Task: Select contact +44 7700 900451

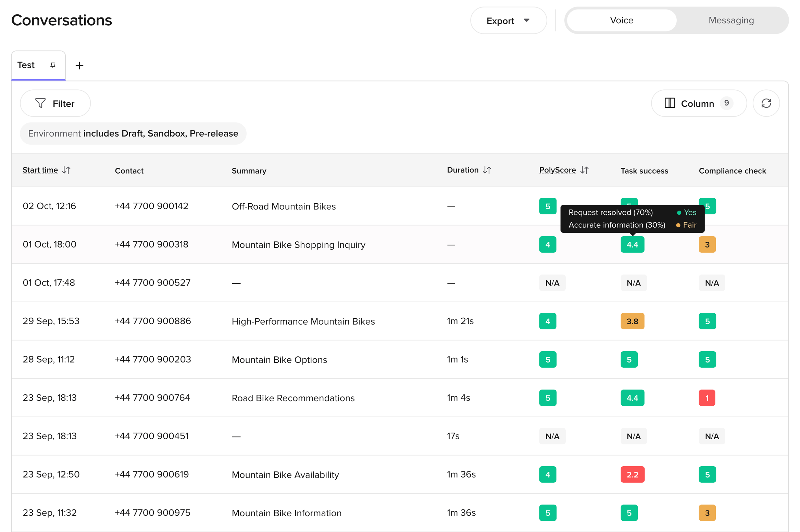Action: click(x=151, y=436)
